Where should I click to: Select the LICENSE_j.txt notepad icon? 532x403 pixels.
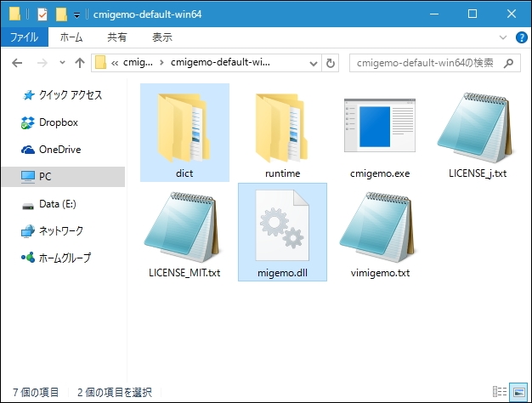477,128
